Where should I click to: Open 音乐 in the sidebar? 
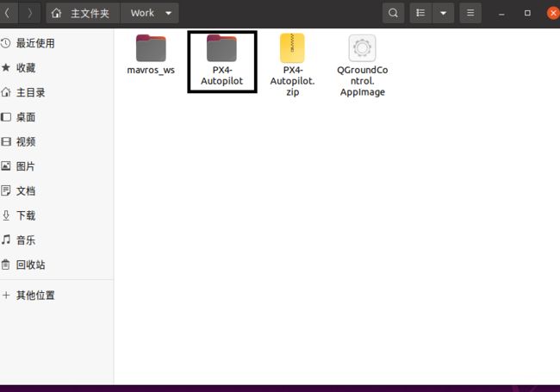pyautogui.click(x=56, y=240)
